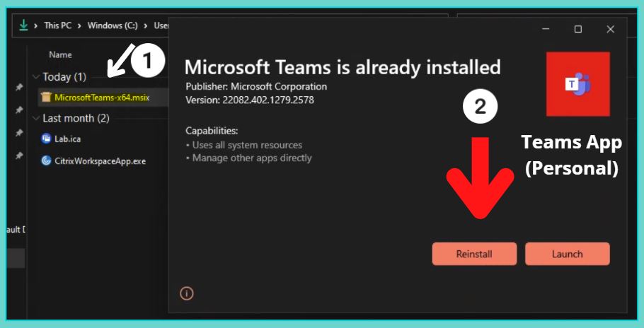Click the Reinstall button
Screen dimensions: 644x328
[474, 254]
